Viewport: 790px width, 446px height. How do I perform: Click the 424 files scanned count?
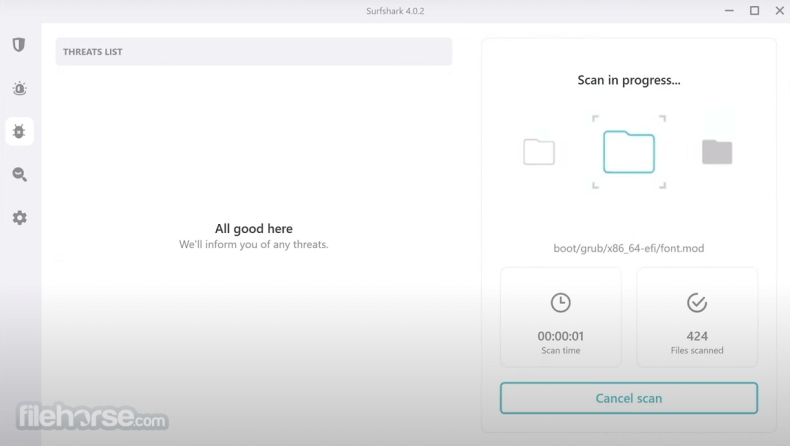point(697,336)
